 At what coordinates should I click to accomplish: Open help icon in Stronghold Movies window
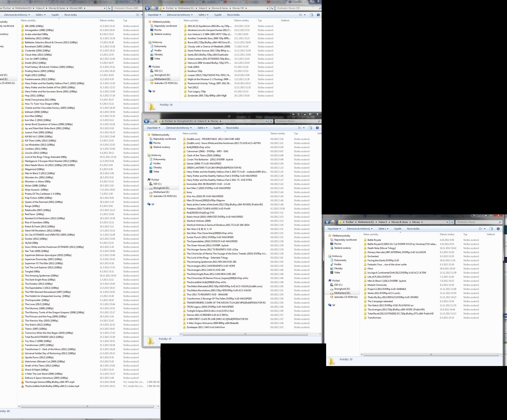coord(317,128)
